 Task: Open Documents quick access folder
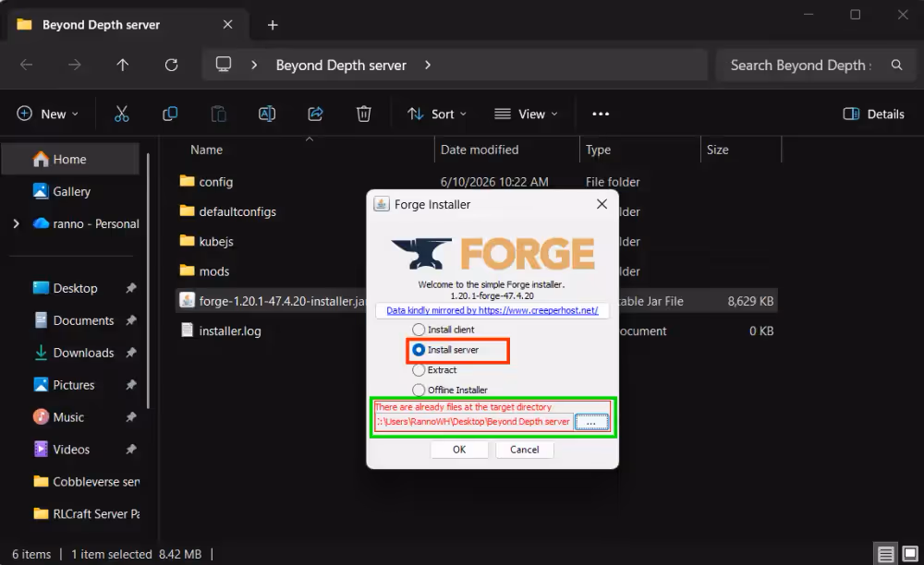(x=83, y=320)
